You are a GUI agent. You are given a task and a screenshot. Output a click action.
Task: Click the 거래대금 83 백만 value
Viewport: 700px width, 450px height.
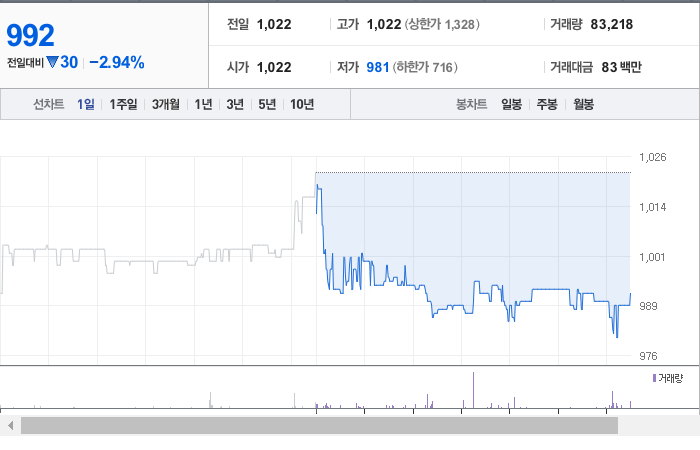click(621, 67)
